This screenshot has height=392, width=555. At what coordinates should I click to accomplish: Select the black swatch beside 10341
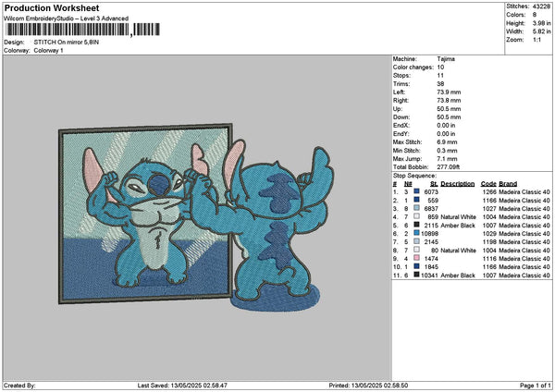[x=416, y=275]
